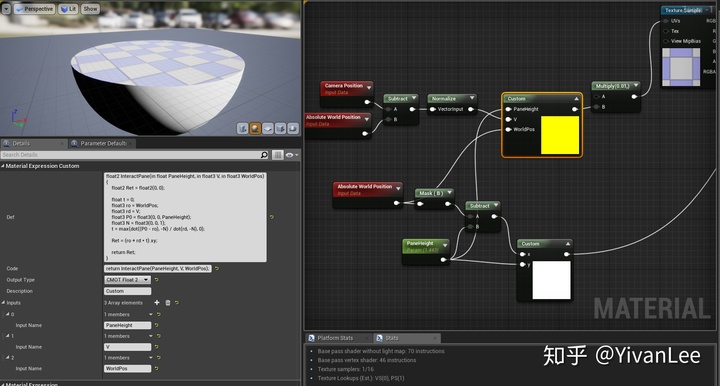Image resolution: width=720 pixels, height=386 pixels.
Task: Click inside the Def code text box
Action: pyautogui.click(x=185, y=217)
